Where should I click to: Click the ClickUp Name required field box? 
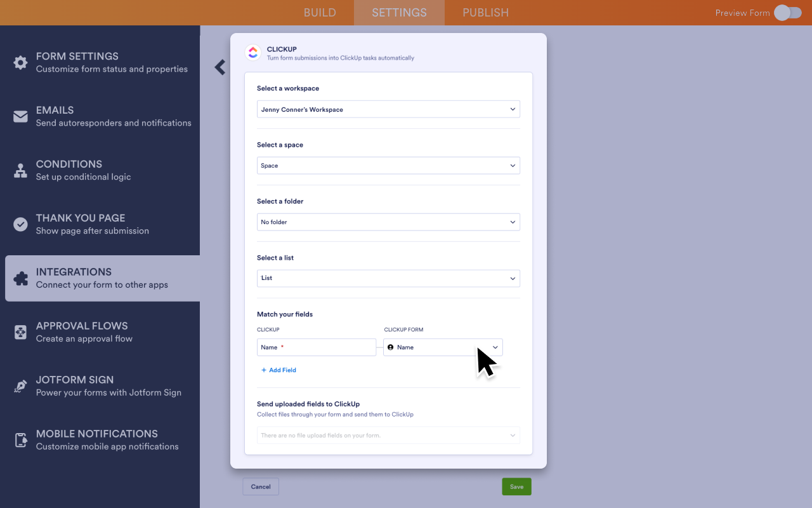coord(317,347)
